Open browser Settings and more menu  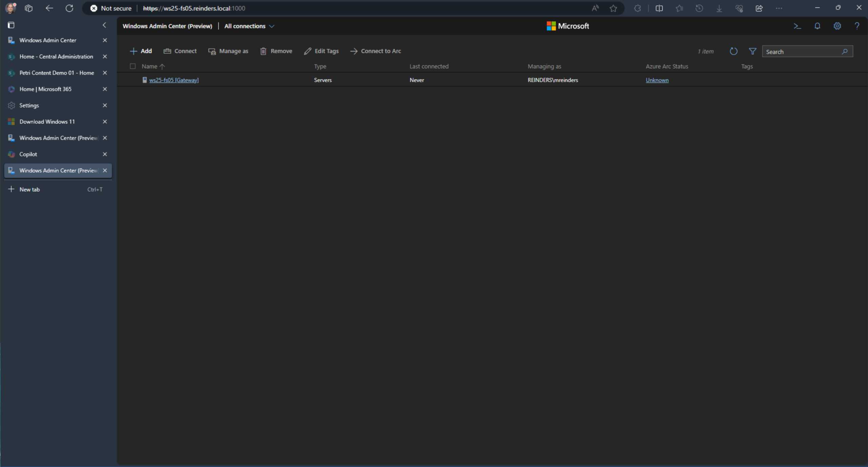pos(779,8)
